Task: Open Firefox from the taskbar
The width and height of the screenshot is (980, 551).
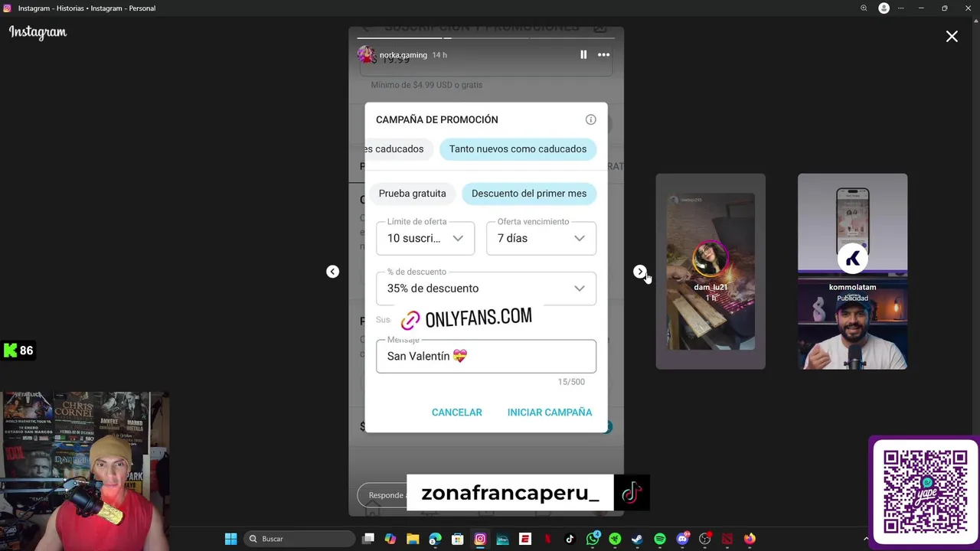Action: coord(750,539)
